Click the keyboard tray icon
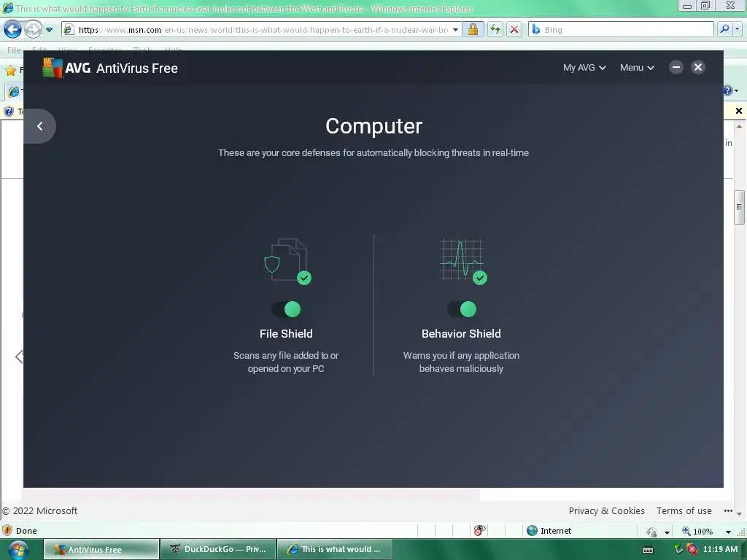Viewport: 747px width, 560px height. pyautogui.click(x=648, y=550)
